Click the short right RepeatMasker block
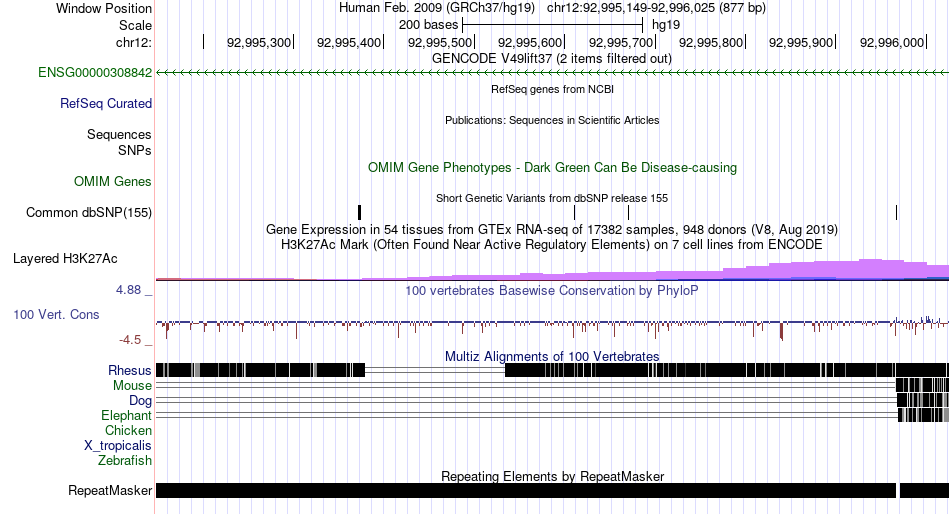 [x=924, y=490]
